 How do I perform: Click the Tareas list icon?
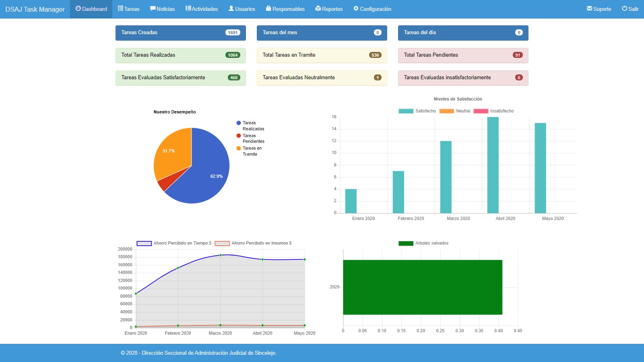pyautogui.click(x=120, y=8)
